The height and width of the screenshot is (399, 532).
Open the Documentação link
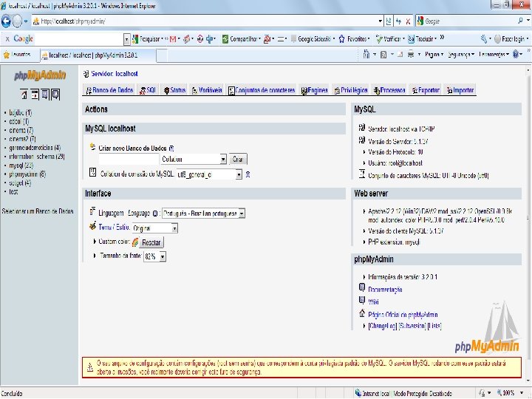click(385, 290)
